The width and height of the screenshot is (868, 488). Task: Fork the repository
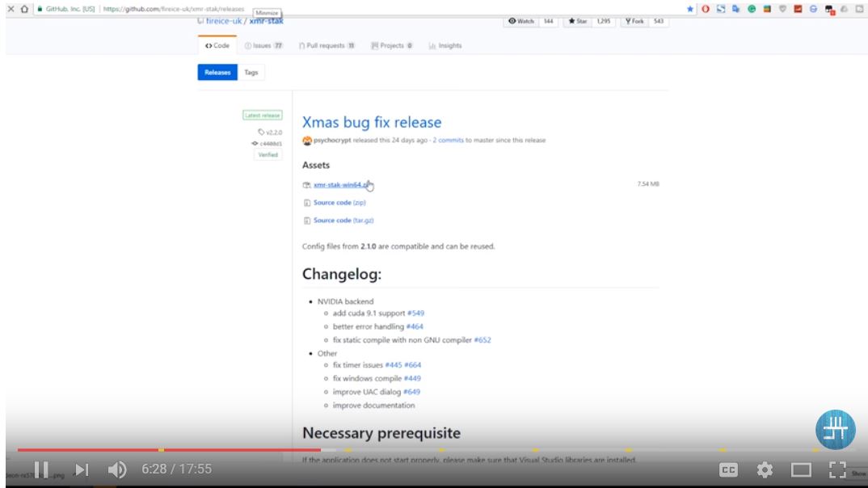click(x=634, y=21)
